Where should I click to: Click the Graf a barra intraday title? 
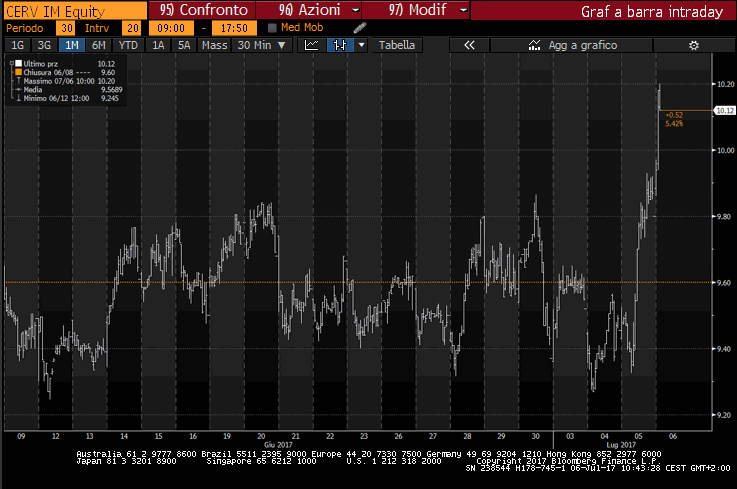(651, 11)
